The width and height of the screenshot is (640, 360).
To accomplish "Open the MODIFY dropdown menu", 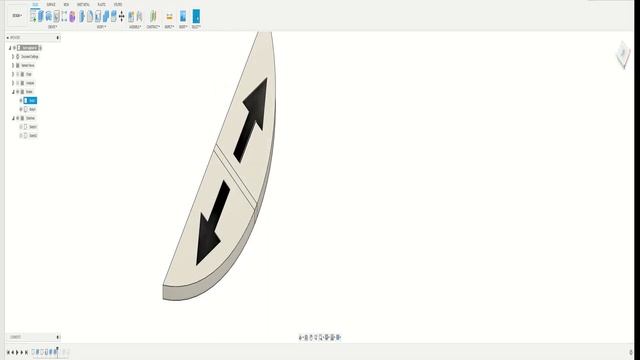I will click(101, 27).
